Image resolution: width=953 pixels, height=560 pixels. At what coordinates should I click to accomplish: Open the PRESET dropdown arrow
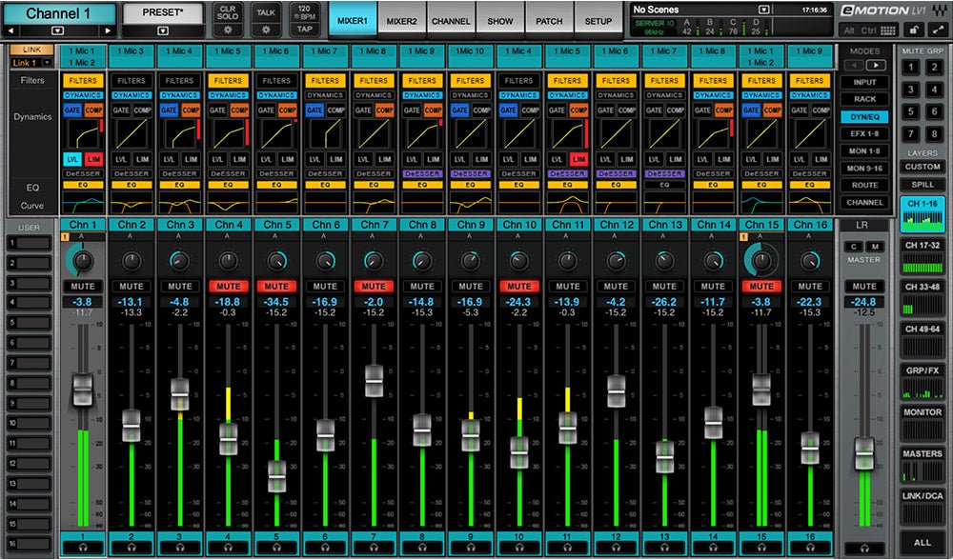162,30
